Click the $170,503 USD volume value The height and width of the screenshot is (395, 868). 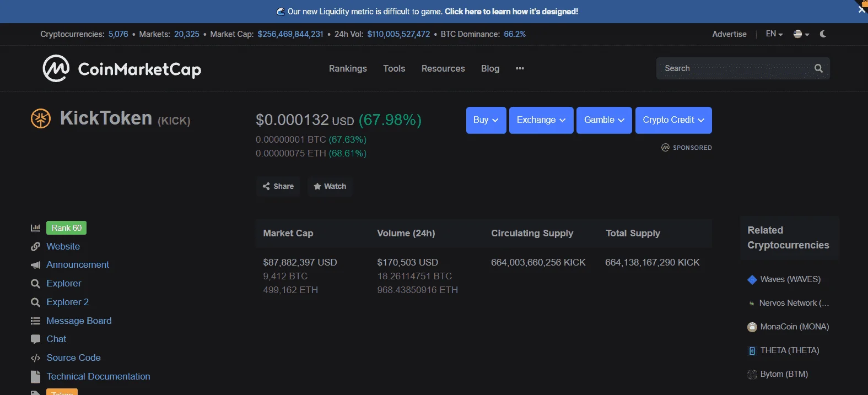tap(407, 263)
